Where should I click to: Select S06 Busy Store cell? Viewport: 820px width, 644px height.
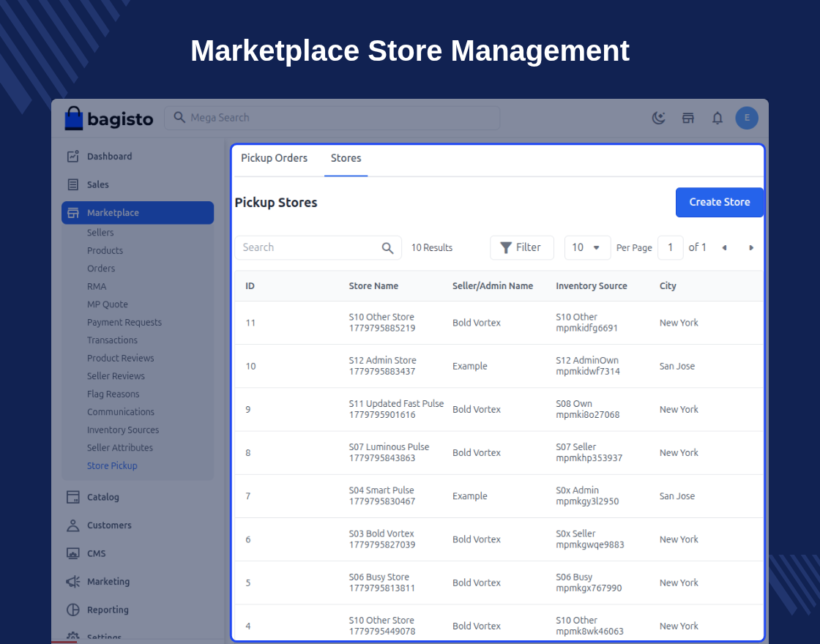point(382,583)
